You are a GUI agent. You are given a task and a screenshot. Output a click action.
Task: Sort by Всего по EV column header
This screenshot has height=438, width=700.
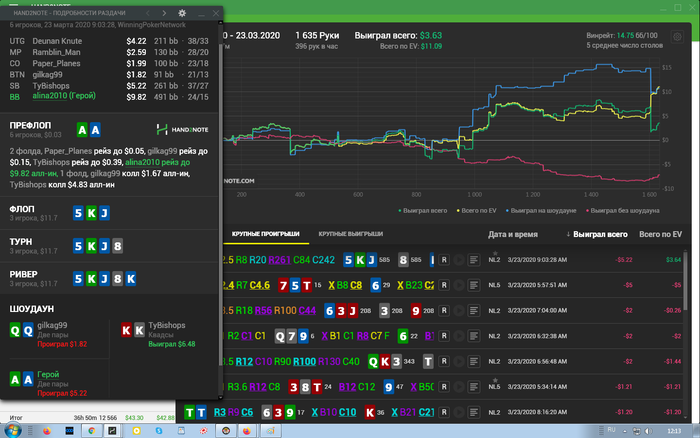pyautogui.click(x=660, y=234)
